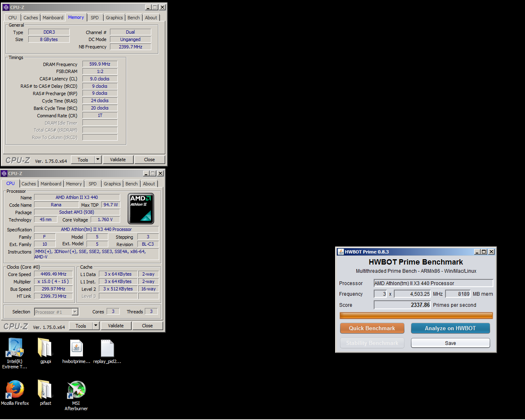Click the Size 8 GBytes value
Screen dimensions: 525x420
49,39
